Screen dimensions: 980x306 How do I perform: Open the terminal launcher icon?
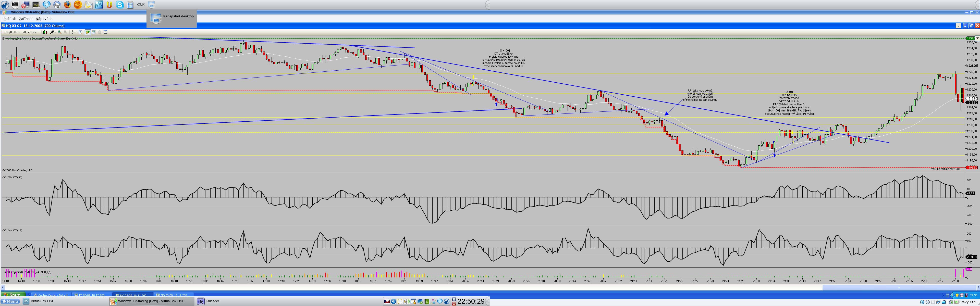[15, 5]
